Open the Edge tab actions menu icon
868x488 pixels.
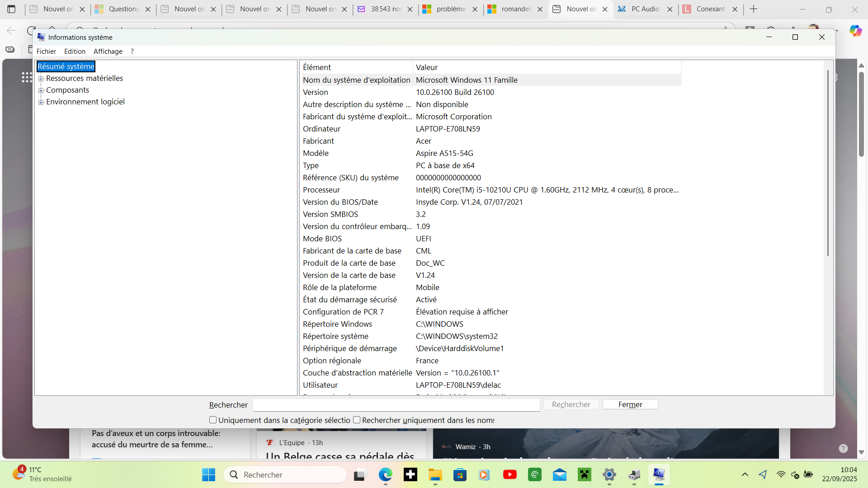[x=11, y=9]
